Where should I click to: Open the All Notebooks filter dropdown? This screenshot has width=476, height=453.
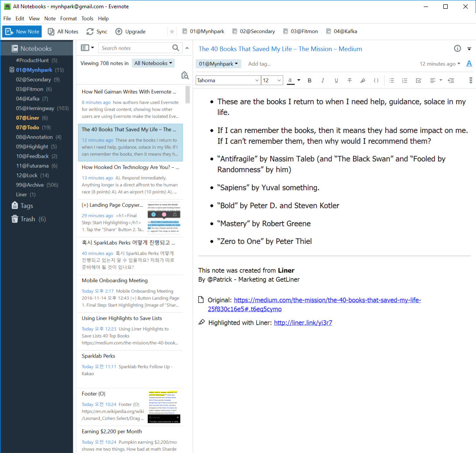pos(153,63)
